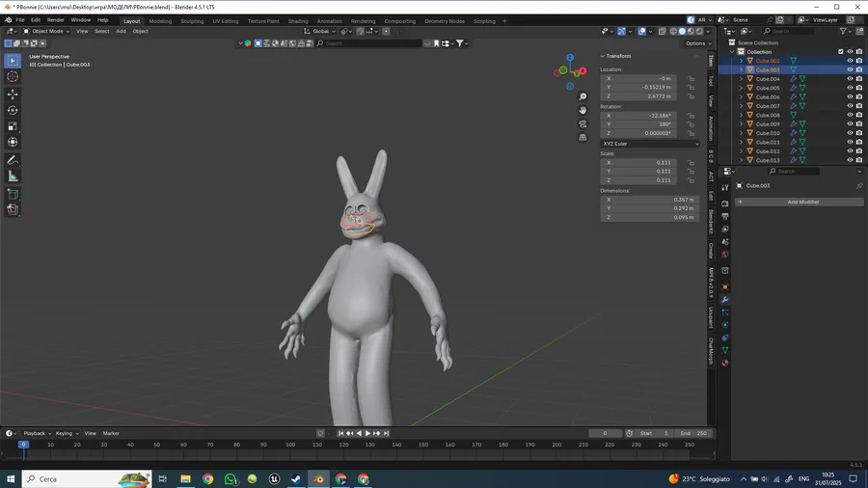Open the Modifiers wrench properties tab

725,300
